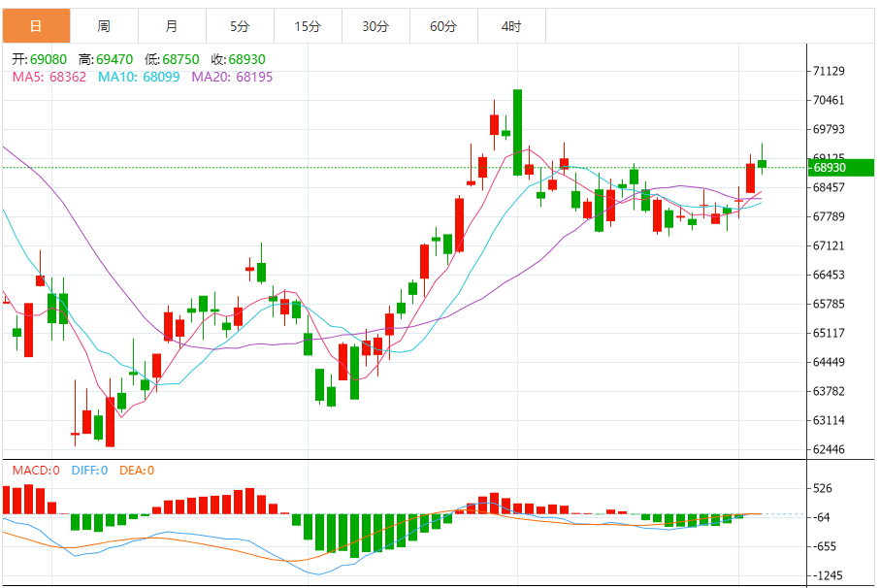Viewport: 880px width, 588px height.
Task: Switch to the 4时 interval tab
Action: [512, 26]
